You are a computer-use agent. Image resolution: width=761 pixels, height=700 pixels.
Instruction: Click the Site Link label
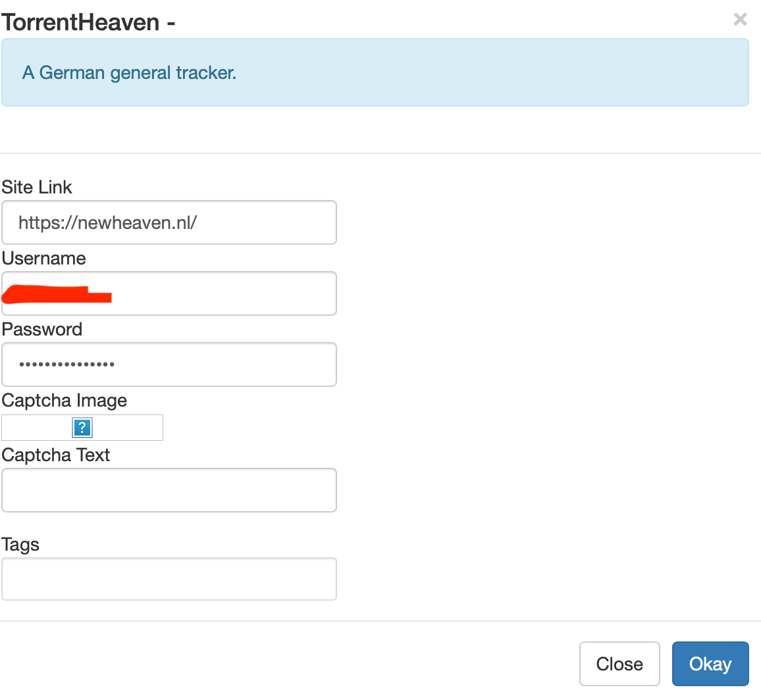pos(37,187)
